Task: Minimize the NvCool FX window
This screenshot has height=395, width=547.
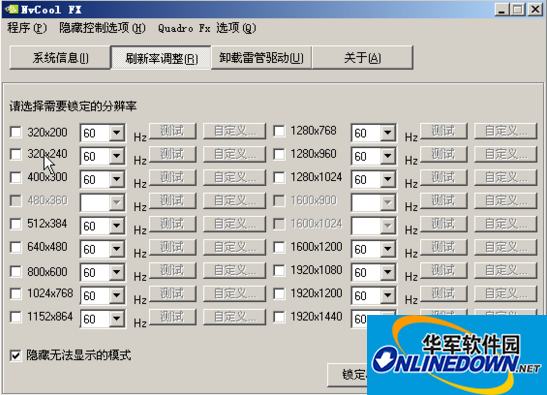Action: point(502,9)
